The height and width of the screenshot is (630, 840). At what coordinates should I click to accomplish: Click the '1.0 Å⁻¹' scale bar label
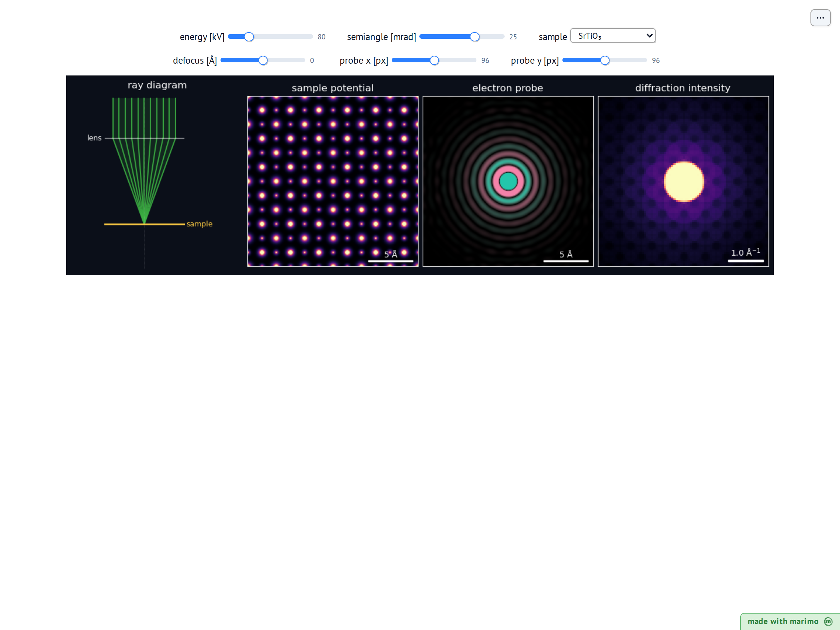pyautogui.click(x=745, y=252)
